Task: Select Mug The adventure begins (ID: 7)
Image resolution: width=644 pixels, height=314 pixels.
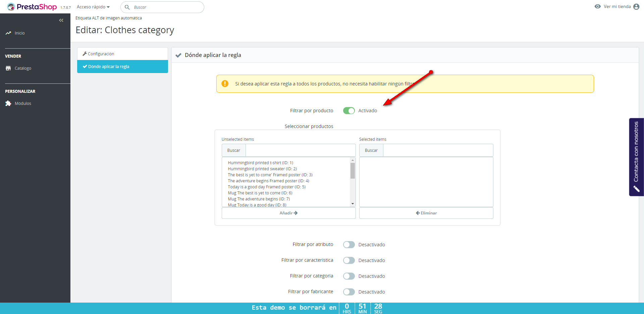Action: point(259,199)
